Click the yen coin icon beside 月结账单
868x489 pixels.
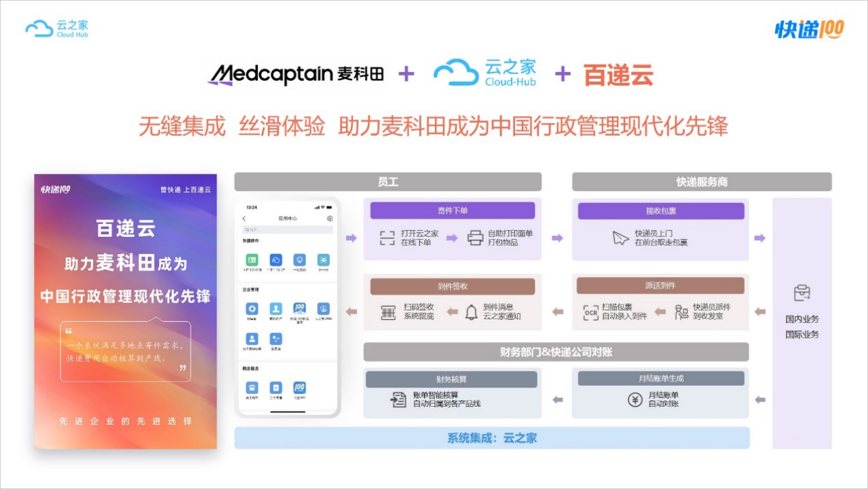[x=635, y=399]
